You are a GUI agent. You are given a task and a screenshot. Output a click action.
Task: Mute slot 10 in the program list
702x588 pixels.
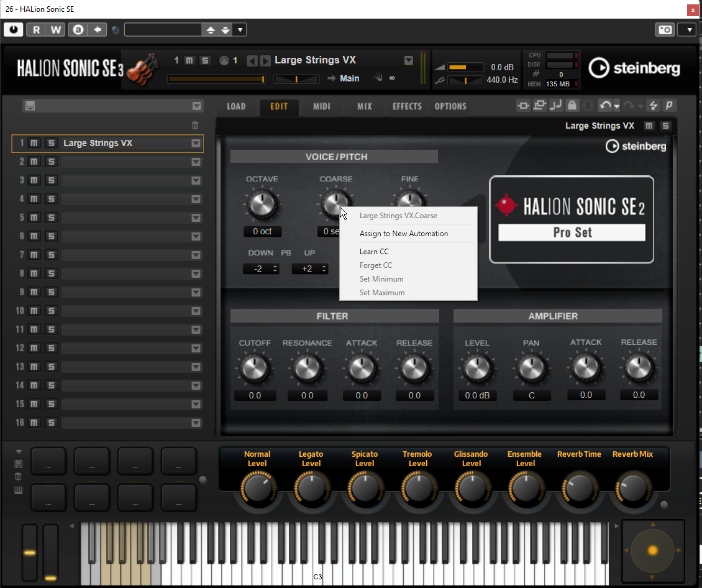pyautogui.click(x=34, y=311)
